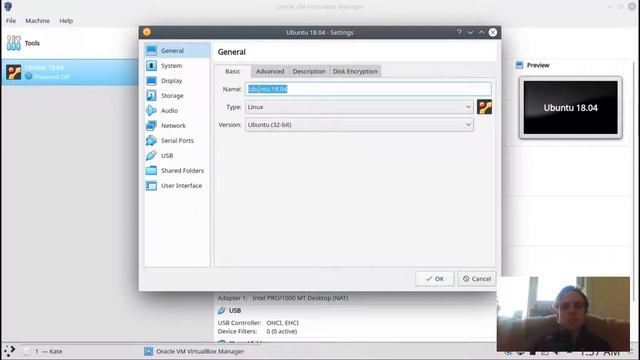The image size is (640, 360).
Task: Click the Ubuntu 18.04 VM icon in list
Action: tap(13, 72)
